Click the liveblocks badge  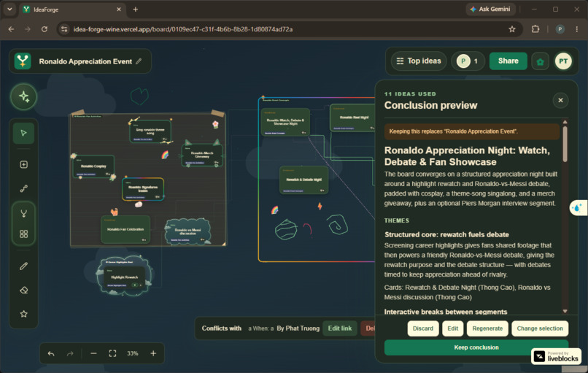(x=556, y=356)
